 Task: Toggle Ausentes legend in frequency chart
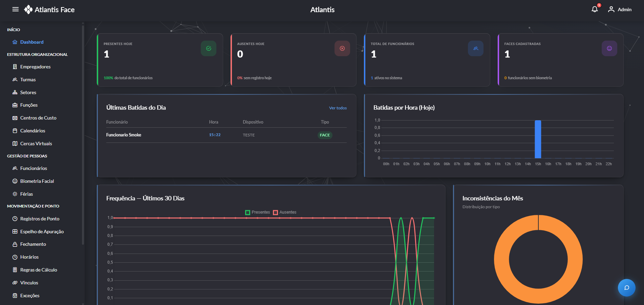point(285,212)
